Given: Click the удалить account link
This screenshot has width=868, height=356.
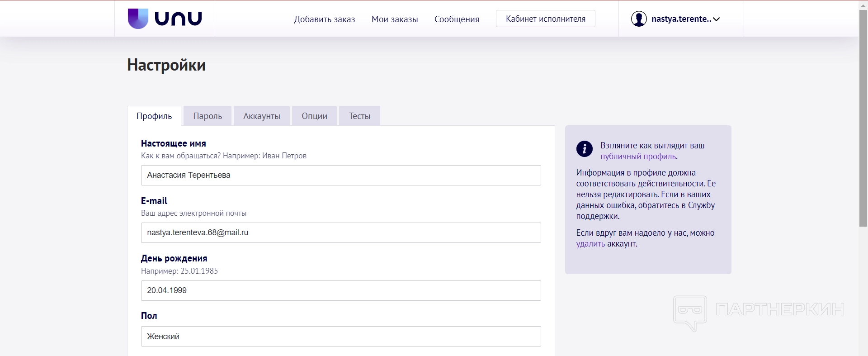Looking at the screenshot, I should [x=590, y=244].
